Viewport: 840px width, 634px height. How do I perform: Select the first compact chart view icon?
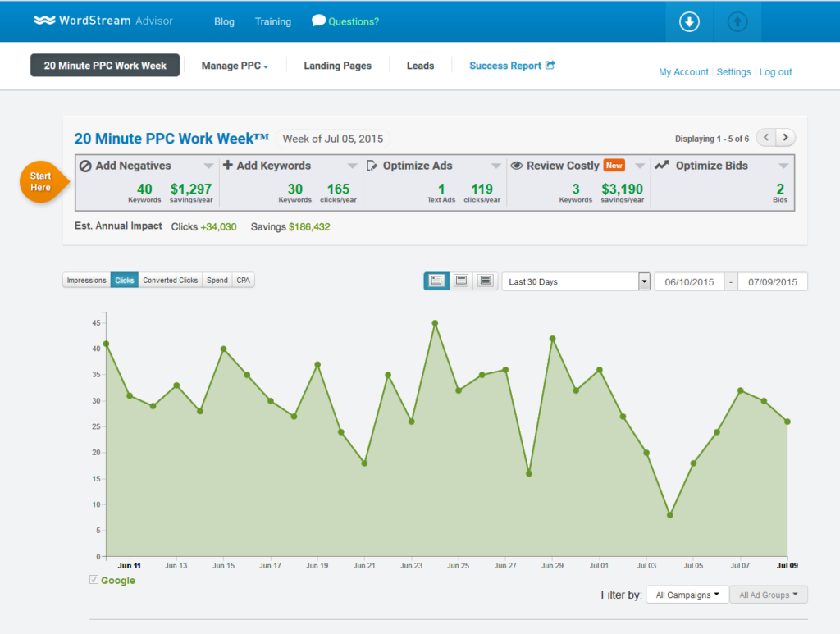[436, 281]
